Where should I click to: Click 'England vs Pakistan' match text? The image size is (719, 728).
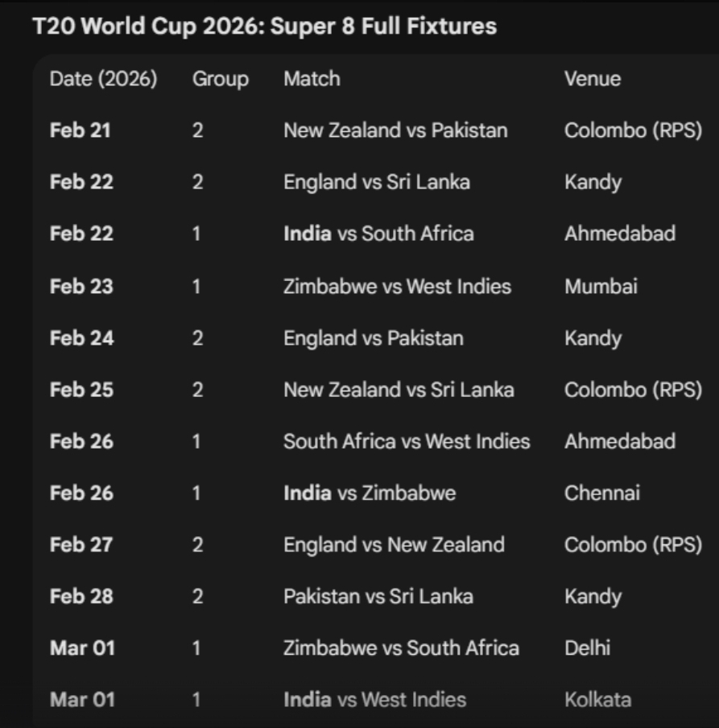tap(373, 338)
